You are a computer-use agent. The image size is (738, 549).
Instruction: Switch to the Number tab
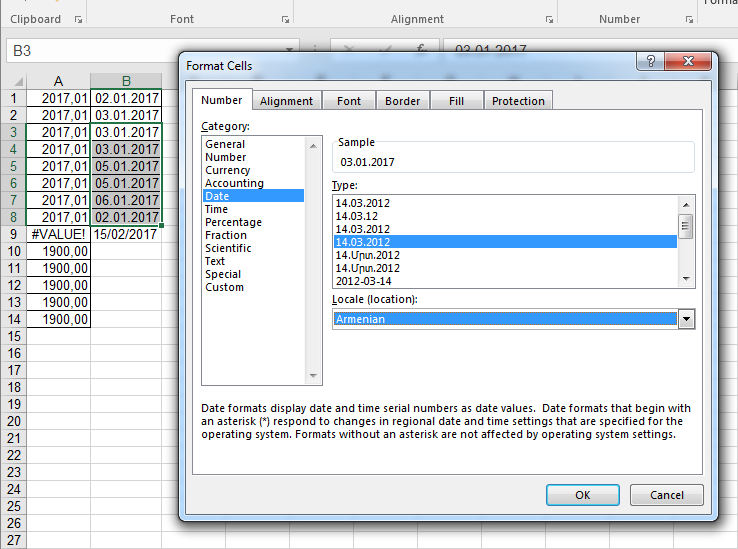(x=222, y=100)
